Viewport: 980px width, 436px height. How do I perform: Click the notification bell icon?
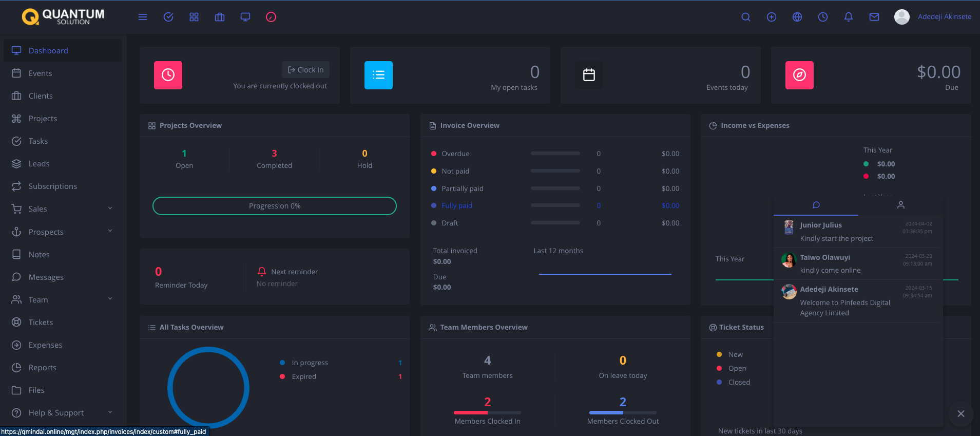click(x=849, y=17)
